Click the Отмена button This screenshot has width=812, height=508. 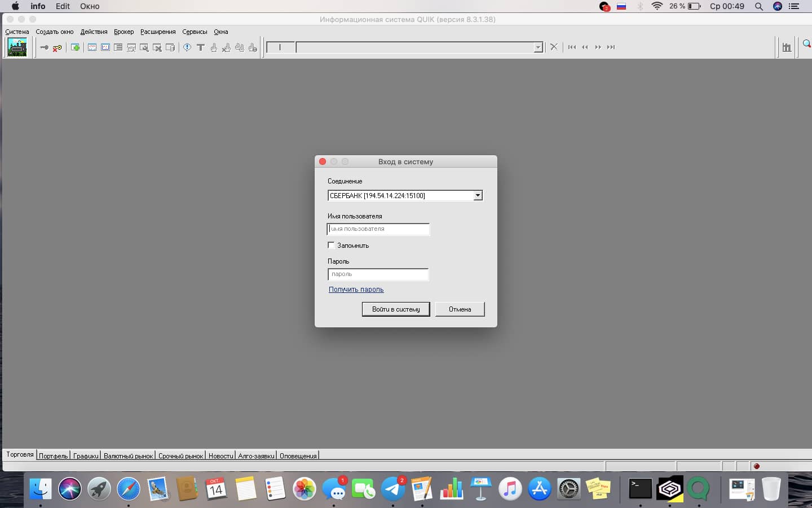[x=460, y=309]
